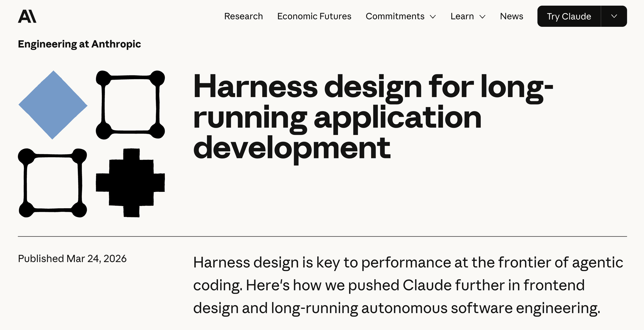Click the Published Mar 24, 2026 date
Image resolution: width=644 pixels, height=330 pixels.
click(72, 258)
